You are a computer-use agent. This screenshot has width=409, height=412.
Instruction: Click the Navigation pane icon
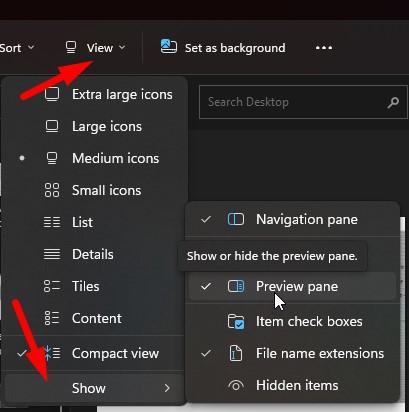coord(236,219)
